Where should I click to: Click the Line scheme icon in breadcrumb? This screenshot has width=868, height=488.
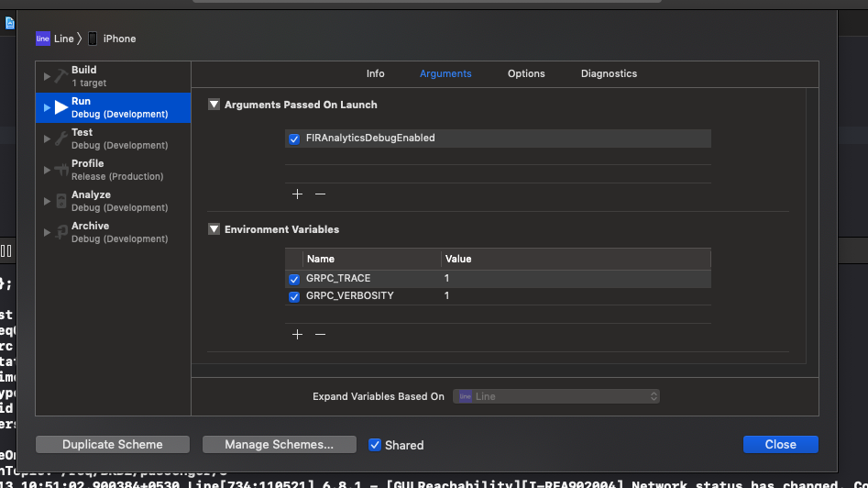[43, 39]
